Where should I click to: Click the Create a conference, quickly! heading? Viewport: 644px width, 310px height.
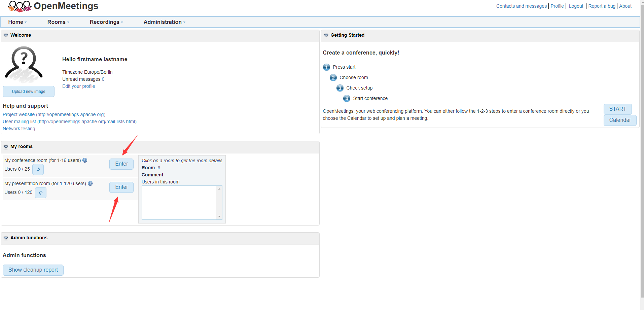[x=361, y=53]
